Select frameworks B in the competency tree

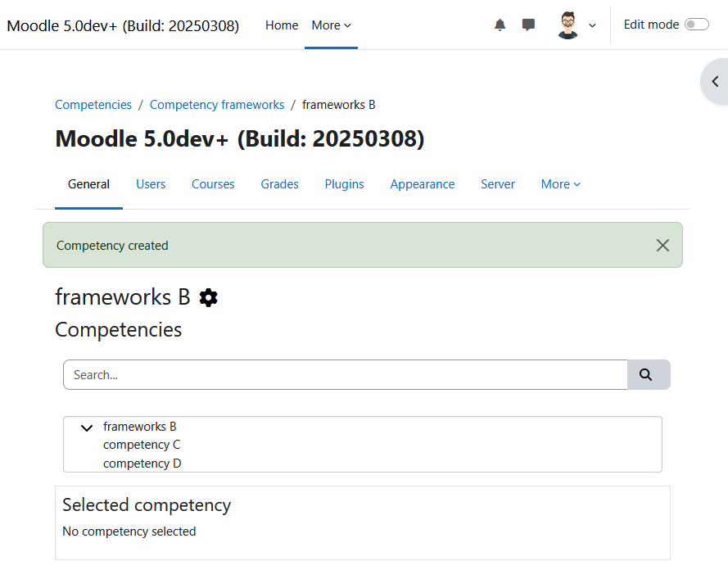point(140,427)
